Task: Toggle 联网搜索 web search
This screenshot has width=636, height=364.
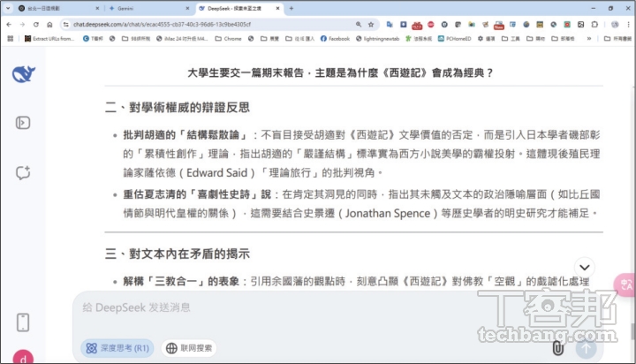Action: click(x=188, y=348)
